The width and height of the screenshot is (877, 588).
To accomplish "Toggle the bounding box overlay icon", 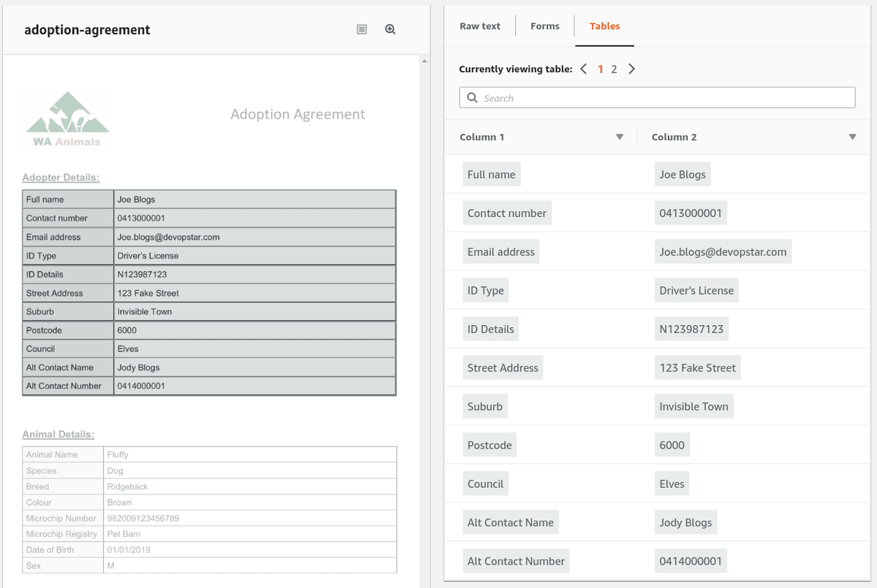I will 361,28.
